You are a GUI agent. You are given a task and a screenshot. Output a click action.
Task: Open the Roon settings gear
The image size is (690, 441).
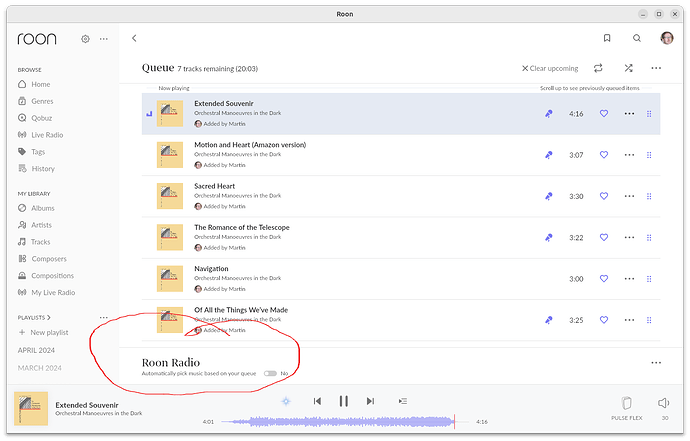click(85, 39)
